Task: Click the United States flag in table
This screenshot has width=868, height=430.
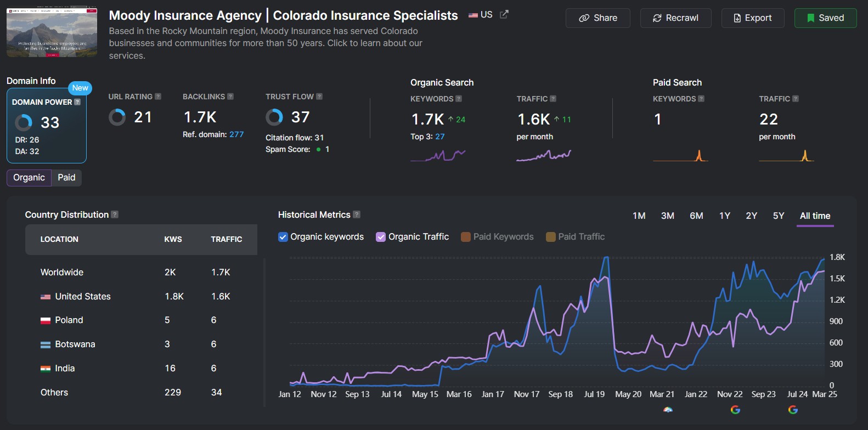Action: tap(46, 297)
